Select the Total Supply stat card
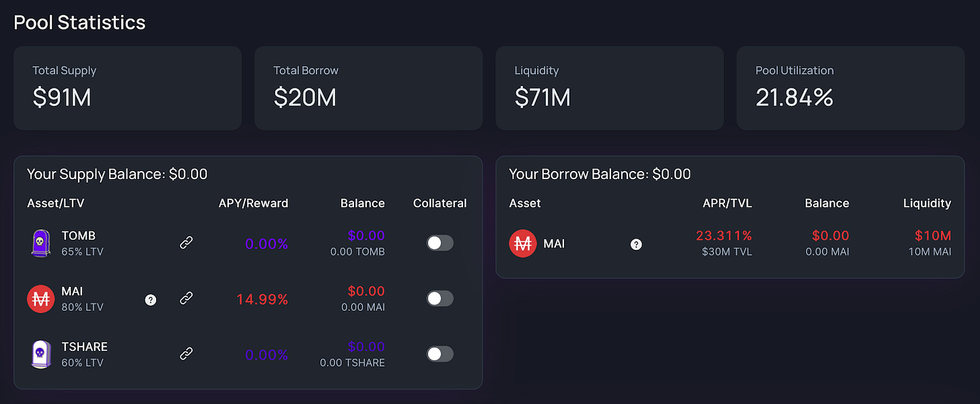The width and height of the screenshot is (980, 404). (127, 88)
